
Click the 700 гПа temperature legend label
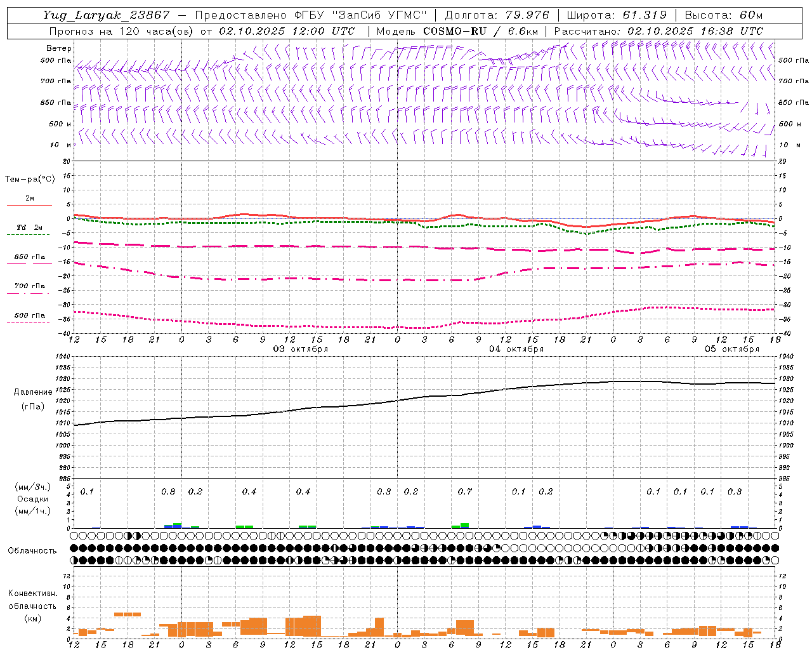click(30, 286)
